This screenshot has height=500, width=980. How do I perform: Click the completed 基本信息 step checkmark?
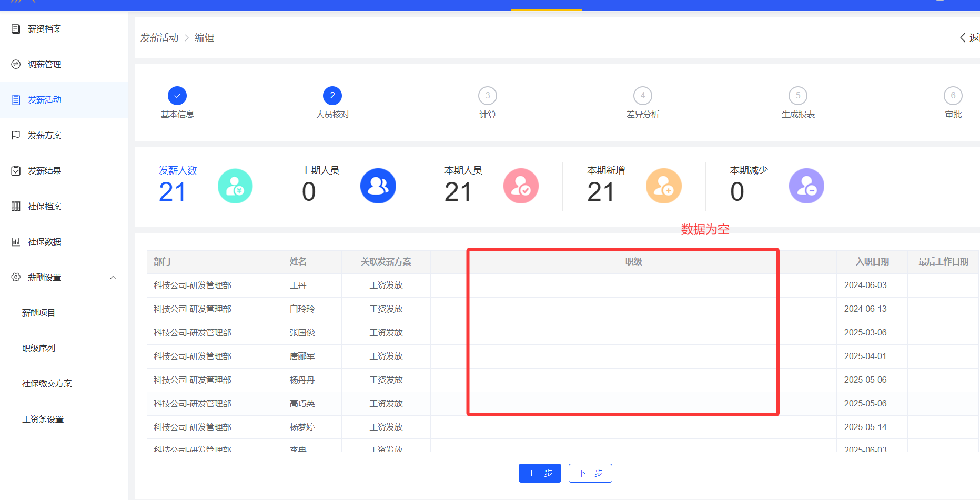pos(177,96)
